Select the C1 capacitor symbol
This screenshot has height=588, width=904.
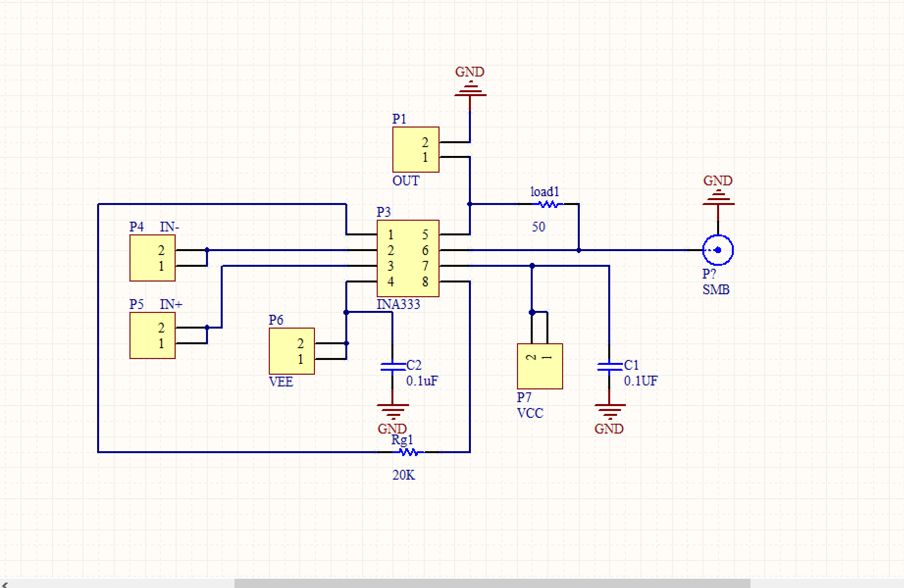pos(609,366)
